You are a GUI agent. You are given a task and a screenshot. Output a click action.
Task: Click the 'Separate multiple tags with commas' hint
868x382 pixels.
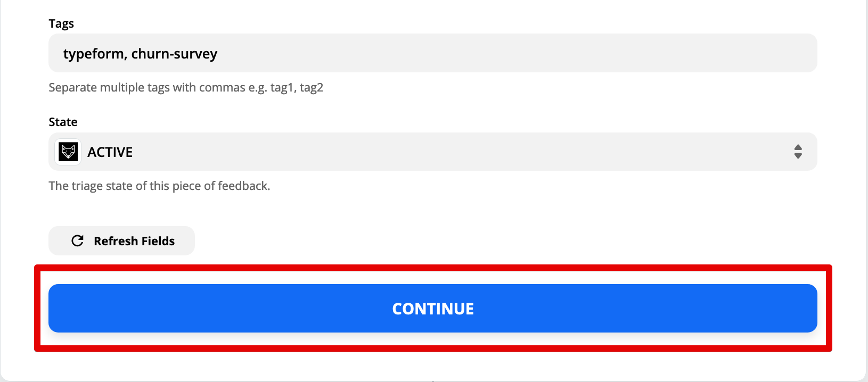pyautogui.click(x=186, y=87)
